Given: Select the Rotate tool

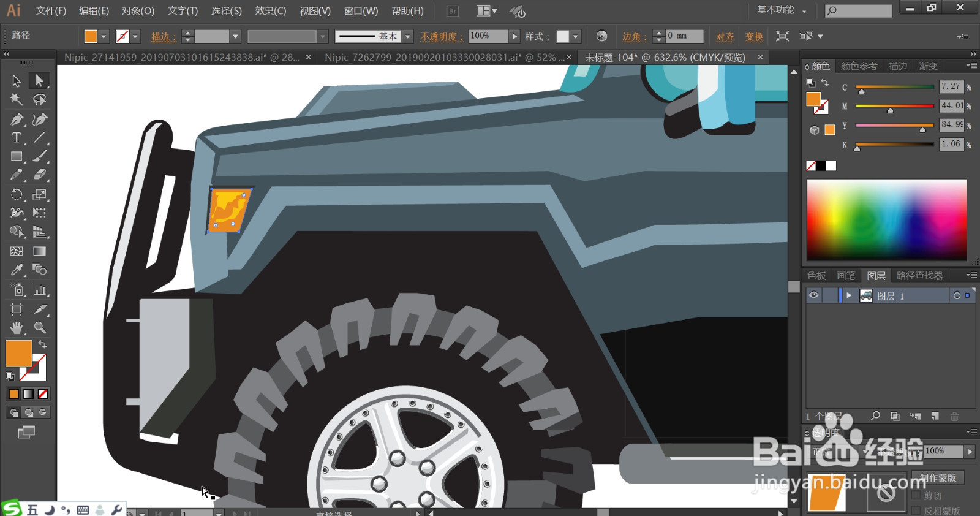Looking at the screenshot, I should pos(17,194).
